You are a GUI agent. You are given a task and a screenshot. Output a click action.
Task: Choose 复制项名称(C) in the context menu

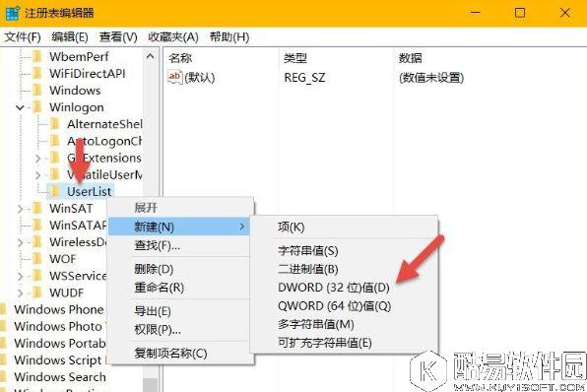[181, 353]
